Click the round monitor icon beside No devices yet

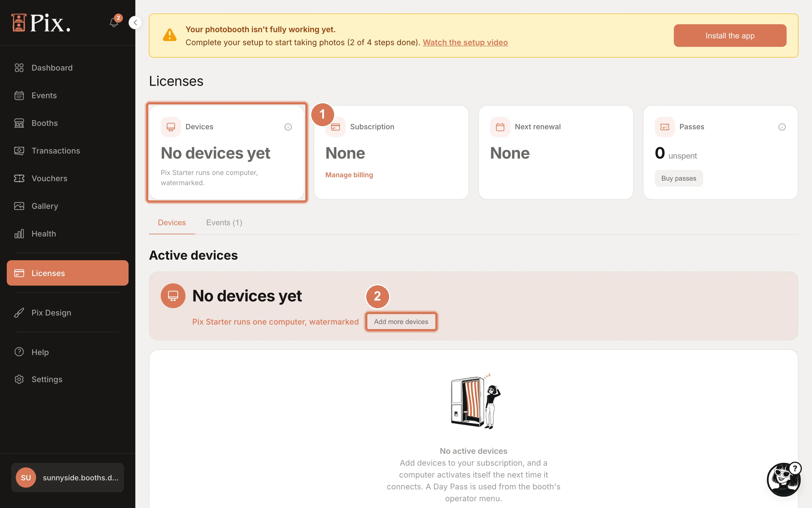(x=173, y=296)
